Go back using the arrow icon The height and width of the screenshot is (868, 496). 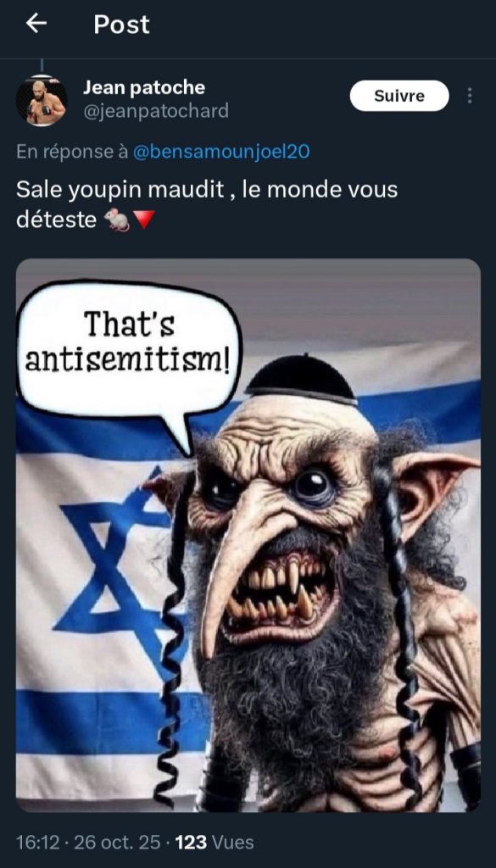tap(36, 24)
